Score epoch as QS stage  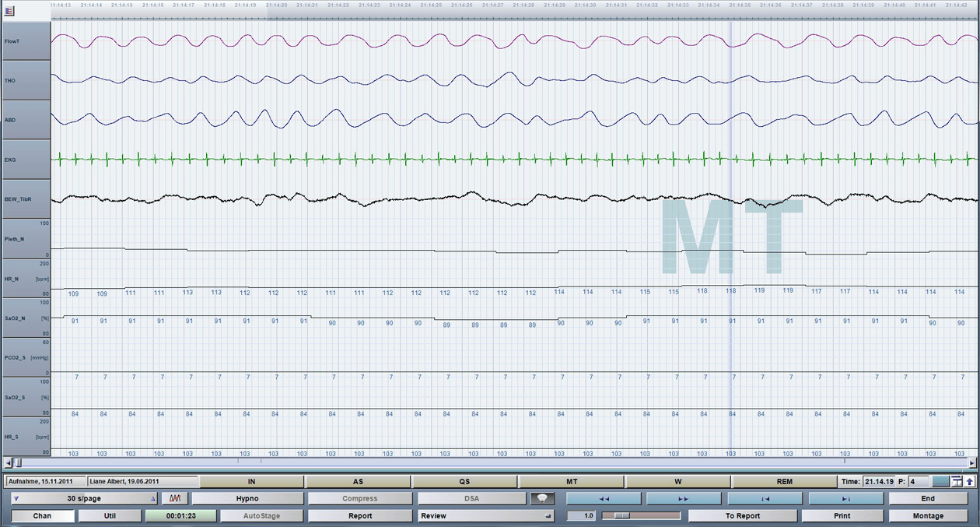464,482
